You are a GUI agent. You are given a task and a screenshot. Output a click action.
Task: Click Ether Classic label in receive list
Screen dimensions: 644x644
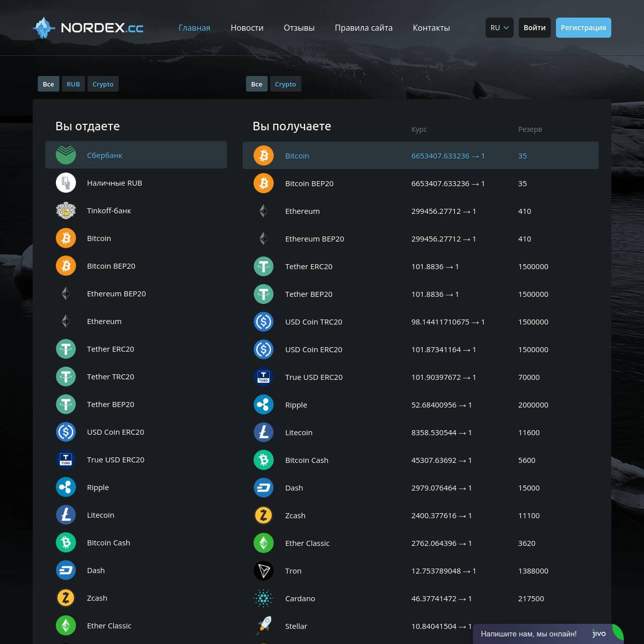point(307,543)
